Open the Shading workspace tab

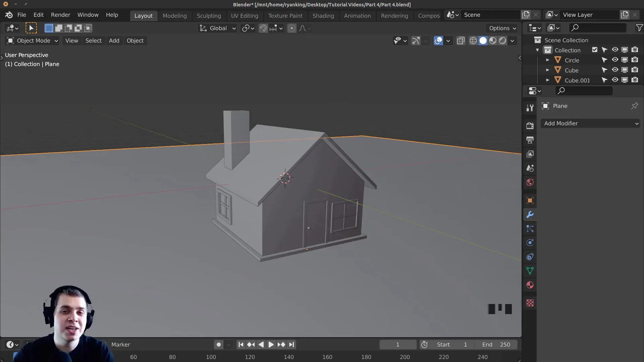pyautogui.click(x=323, y=15)
